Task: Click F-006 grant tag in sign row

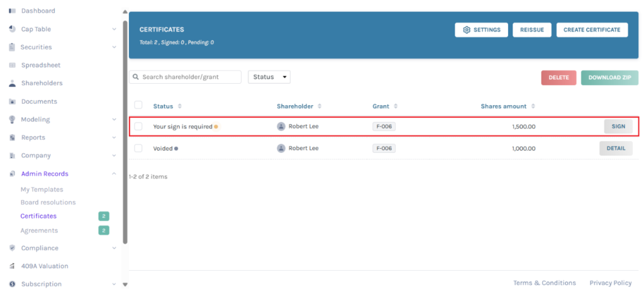Action: [384, 127]
